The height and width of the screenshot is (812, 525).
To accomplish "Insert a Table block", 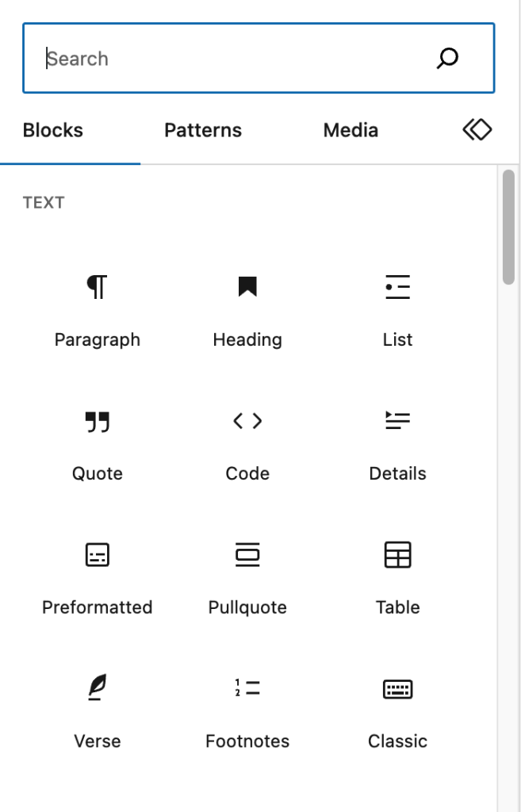I will [x=397, y=576].
